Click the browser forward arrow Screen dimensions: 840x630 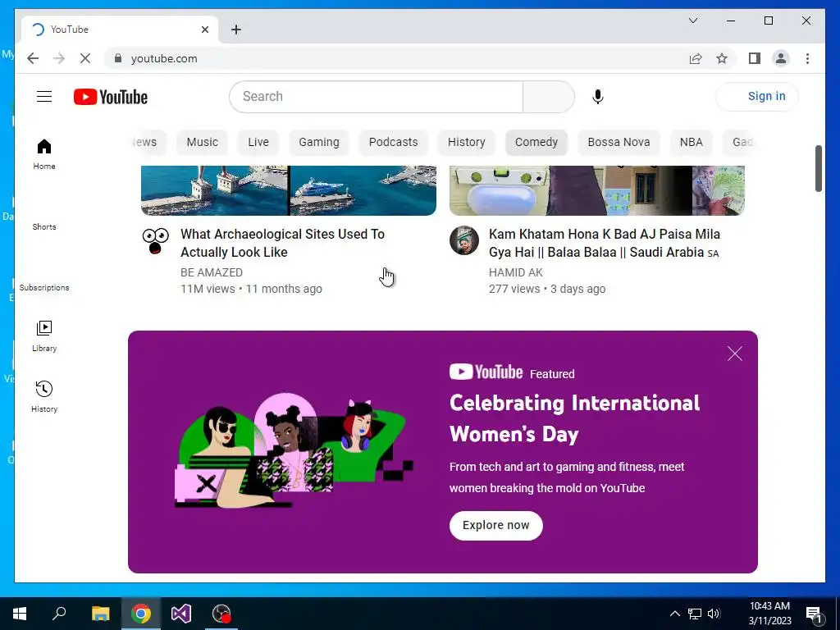tap(59, 58)
